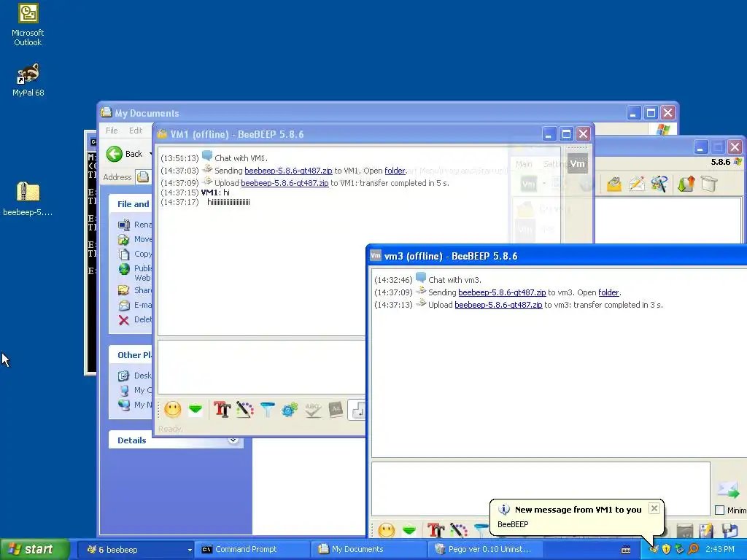
Task: Click E-mail task in My Documents sidebar
Action: pos(136,305)
